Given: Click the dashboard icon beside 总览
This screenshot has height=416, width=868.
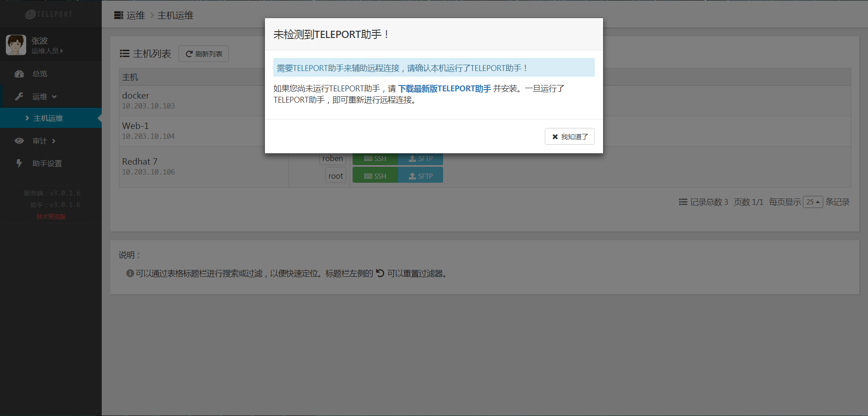Looking at the screenshot, I should tap(19, 74).
